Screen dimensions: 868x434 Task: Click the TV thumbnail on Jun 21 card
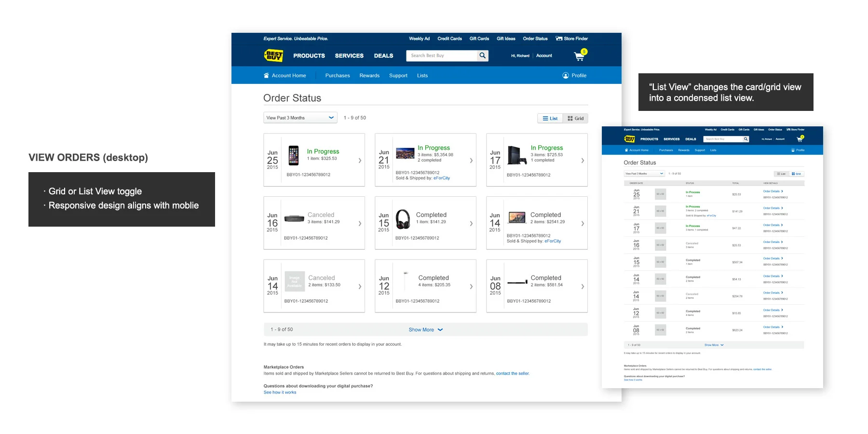[405, 153]
